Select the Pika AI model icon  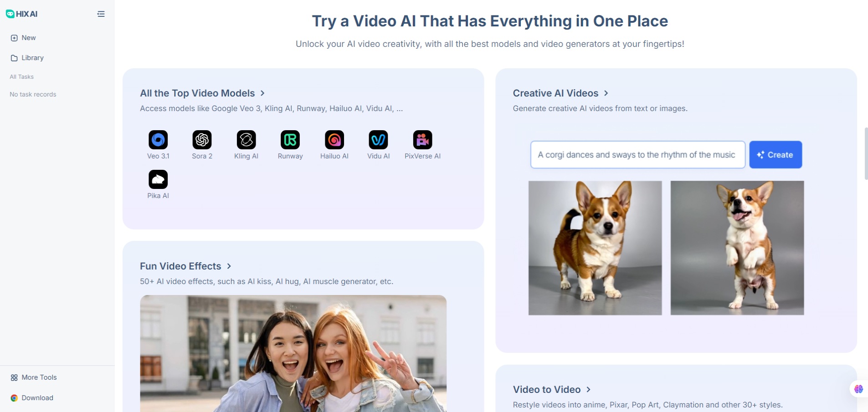pos(158,179)
